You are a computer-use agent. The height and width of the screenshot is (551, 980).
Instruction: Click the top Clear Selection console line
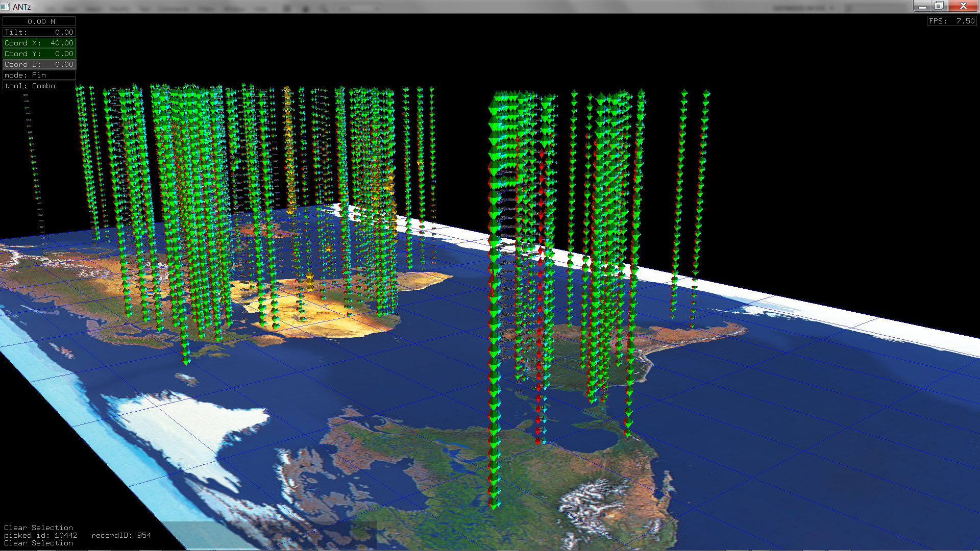click(38, 528)
